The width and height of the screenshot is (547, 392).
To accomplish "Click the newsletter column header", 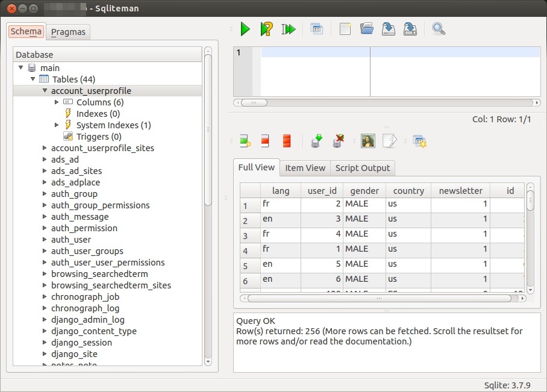I will (x=460, y=191).
